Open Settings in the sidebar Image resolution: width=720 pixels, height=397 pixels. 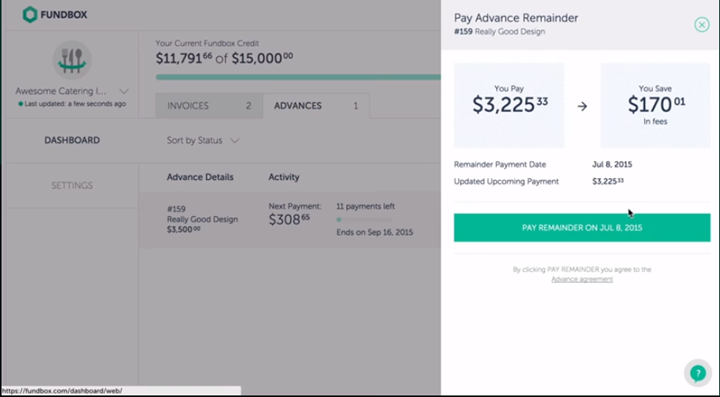72,185
